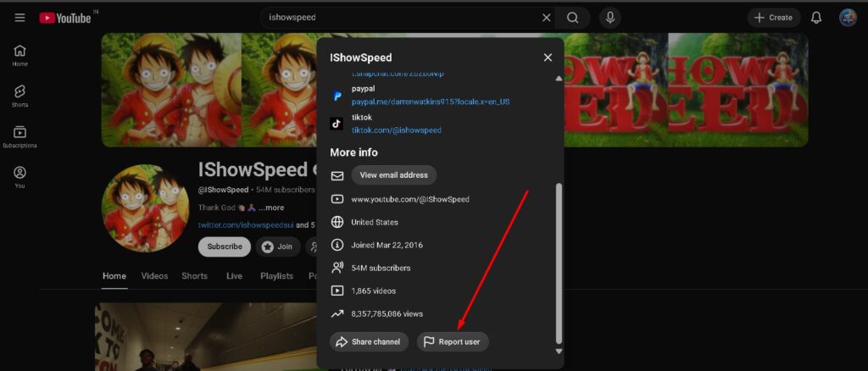
Task: Open Subscriptions in sidebar
Action: pyautogui.click(x=20, y=138)
